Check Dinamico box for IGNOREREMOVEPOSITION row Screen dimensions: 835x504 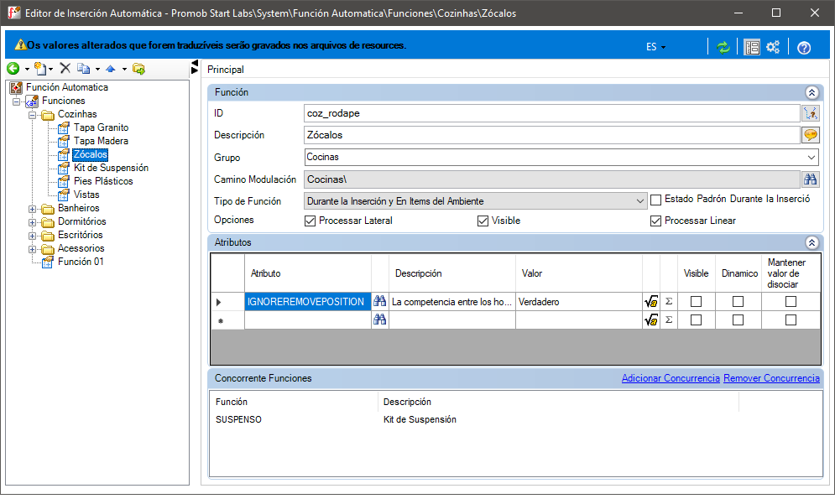point(738,302)
